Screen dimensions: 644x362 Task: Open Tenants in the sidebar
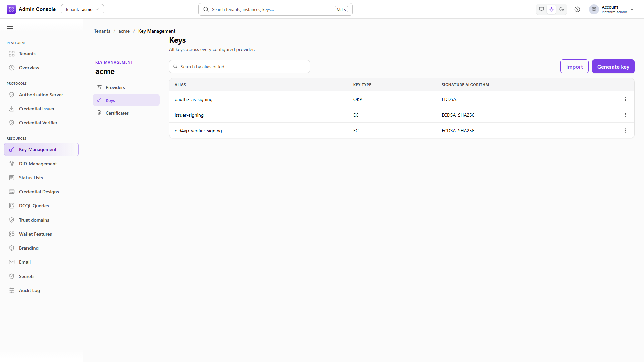coord(41,54)
